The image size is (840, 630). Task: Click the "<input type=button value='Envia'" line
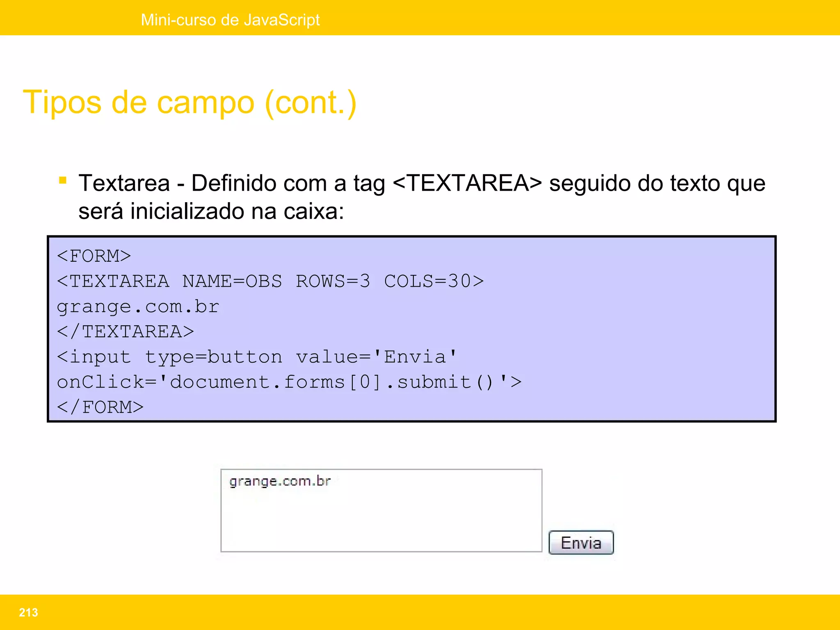pyautogui.click(x=257, y=357)
